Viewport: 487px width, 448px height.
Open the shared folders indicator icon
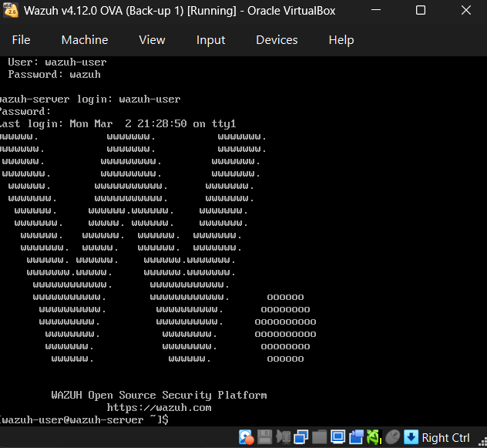point(319,437)
